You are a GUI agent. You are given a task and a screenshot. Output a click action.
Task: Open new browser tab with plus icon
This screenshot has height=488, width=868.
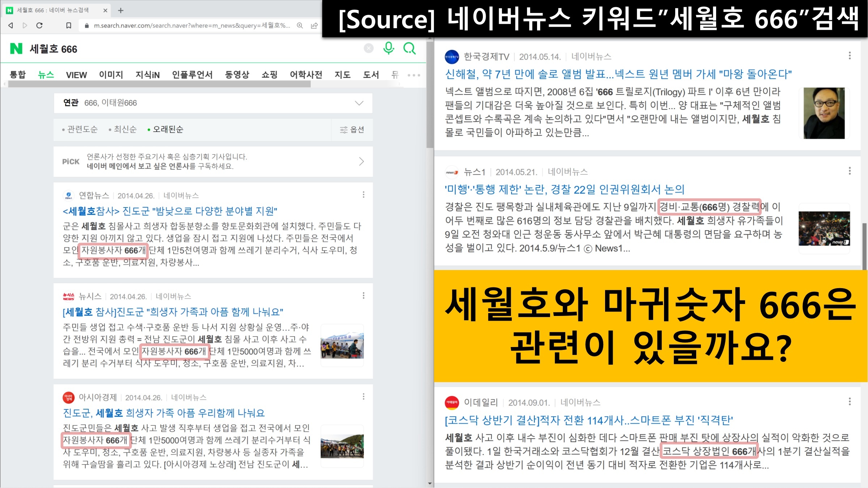[x=121, y=10]
